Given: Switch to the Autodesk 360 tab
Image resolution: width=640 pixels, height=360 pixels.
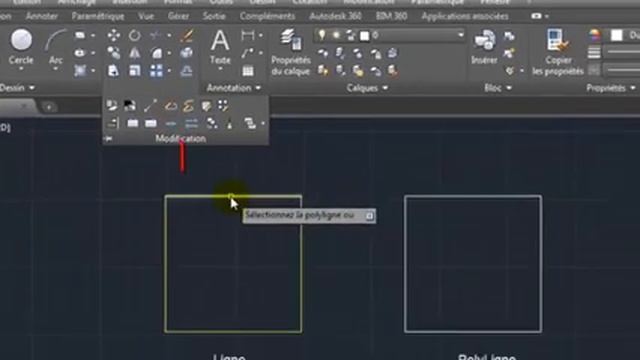Looking at the screenshot, I should tap(336, 16).
